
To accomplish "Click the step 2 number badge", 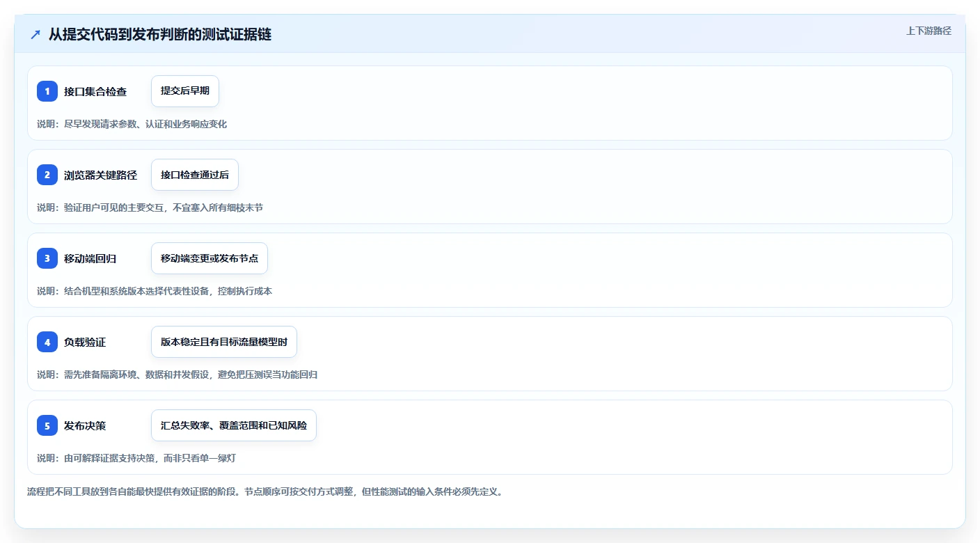I will point(47,175).
